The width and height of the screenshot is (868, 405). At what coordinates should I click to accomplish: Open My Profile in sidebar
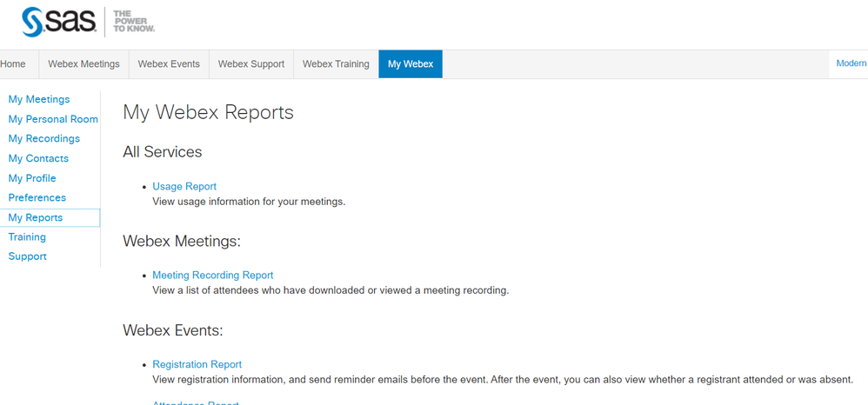(32, 178)
